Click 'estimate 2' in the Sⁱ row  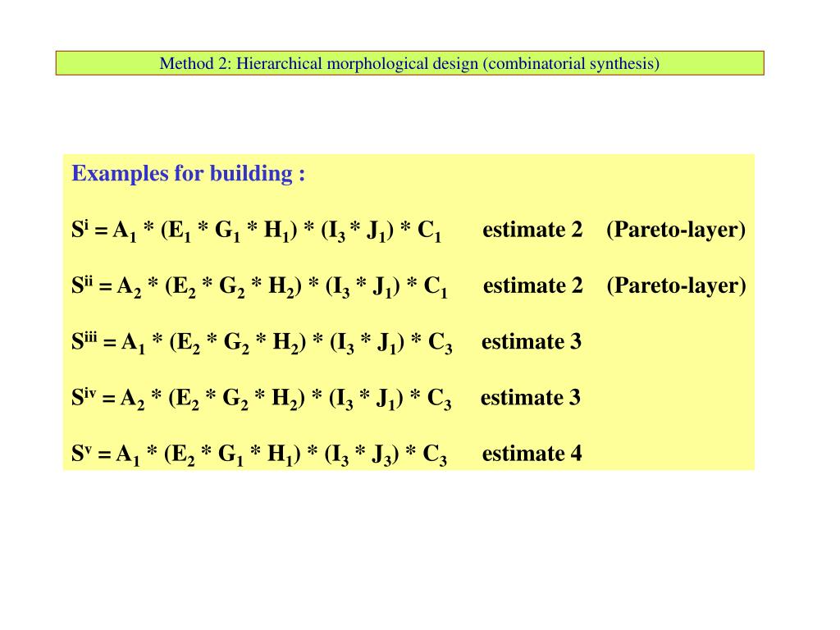(x=532, y=230)
